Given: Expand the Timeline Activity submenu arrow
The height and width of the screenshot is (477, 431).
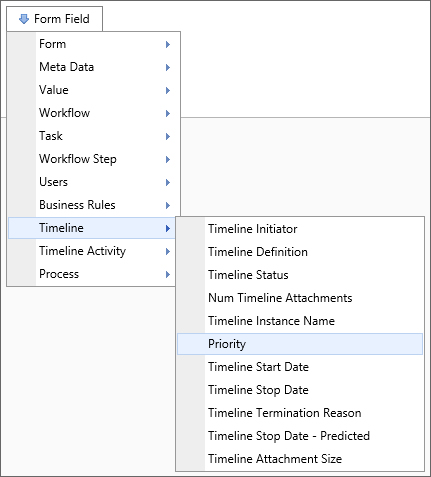Looking at the screenshot, I should pyautogui.click(x=168, y=251).
